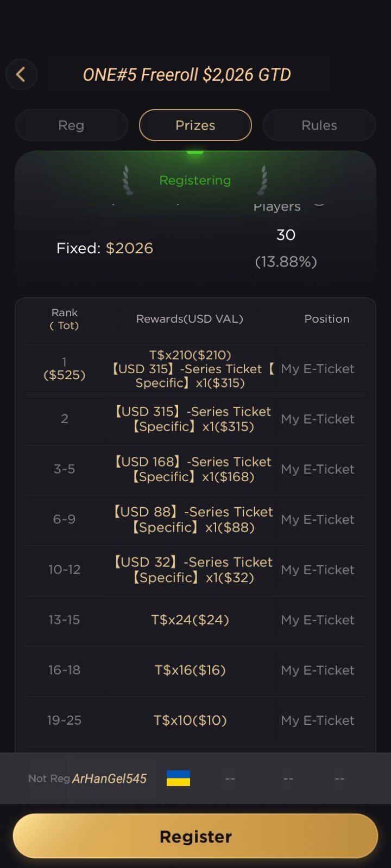Tap the Registering status label

(x=195, y=180)
